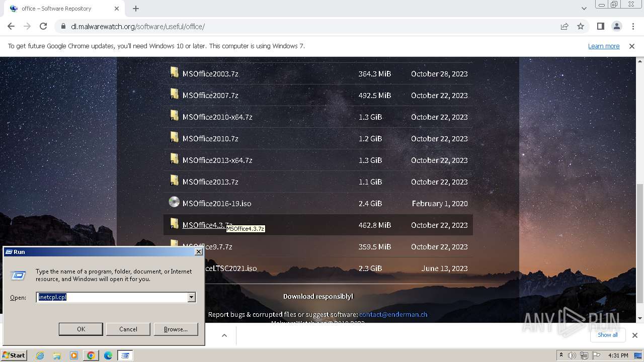Expand the download item chevron

(224, 335)
